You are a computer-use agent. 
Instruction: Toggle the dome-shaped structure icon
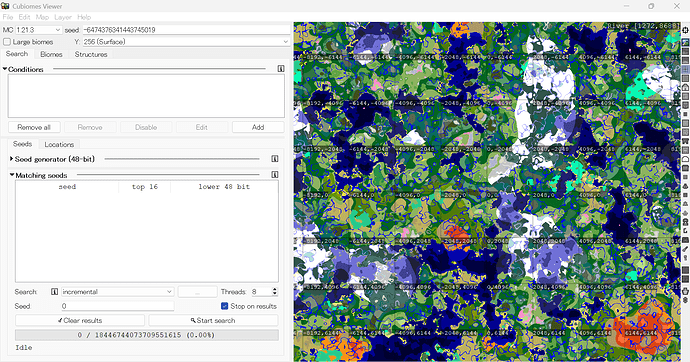[685, 159]
